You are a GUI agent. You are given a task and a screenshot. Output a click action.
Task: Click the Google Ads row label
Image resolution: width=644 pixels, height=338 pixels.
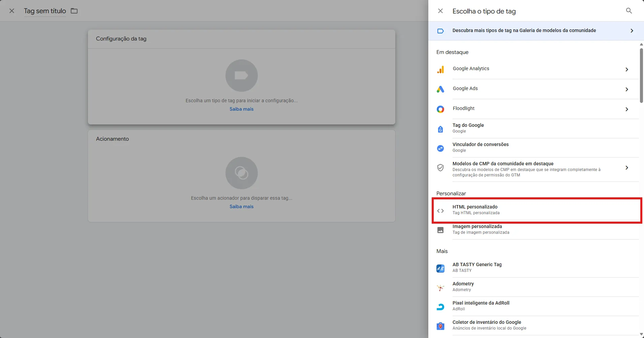point(465,88)
